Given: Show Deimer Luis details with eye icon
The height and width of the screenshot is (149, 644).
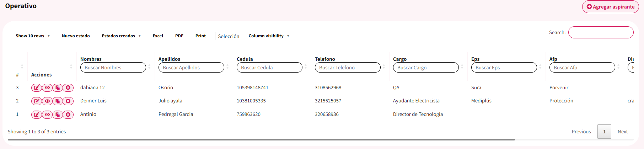Looking at the screenshot, I should tap(47, 101).
